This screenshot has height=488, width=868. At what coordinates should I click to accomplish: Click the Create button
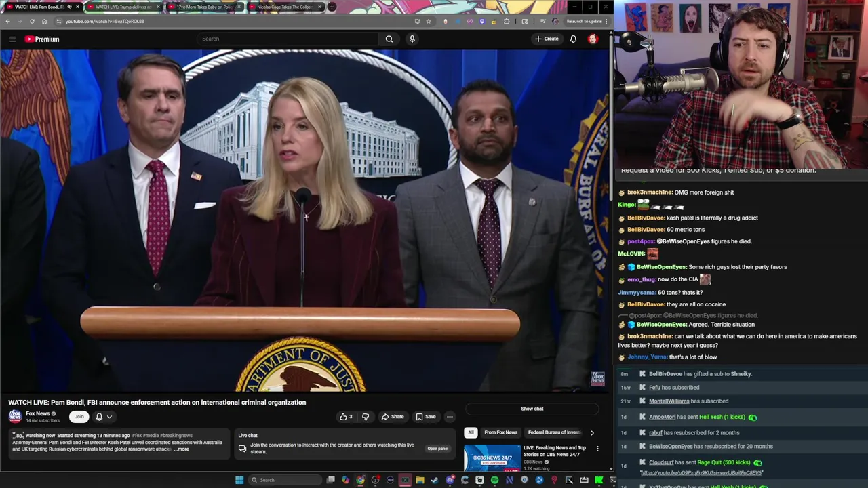coord(547,39)
